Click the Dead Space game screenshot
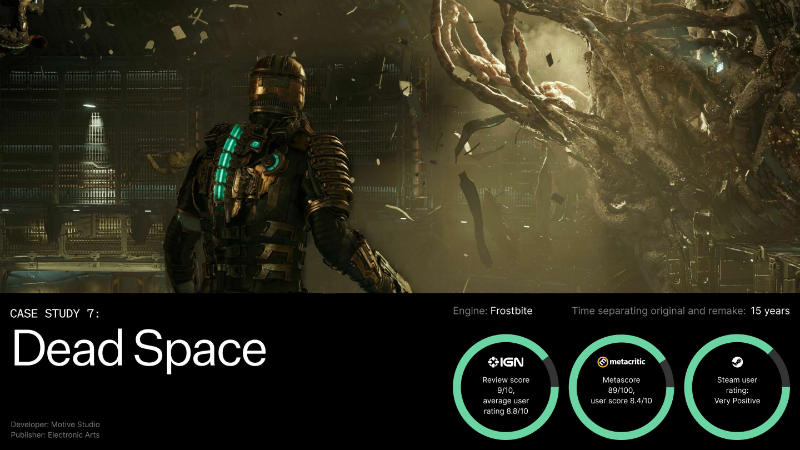The image size is (800, 450). click(x=400, y=146)
